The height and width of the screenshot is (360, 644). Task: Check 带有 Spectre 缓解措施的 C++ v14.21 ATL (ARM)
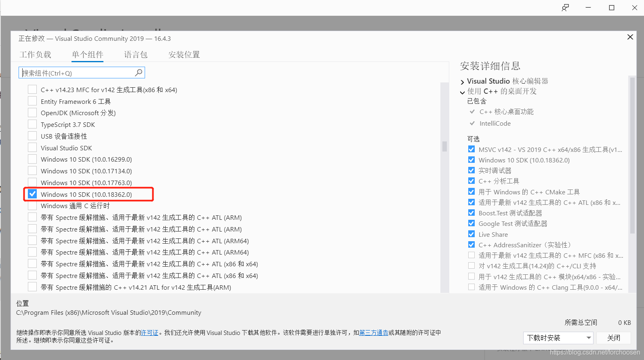[x=32, y=287]
